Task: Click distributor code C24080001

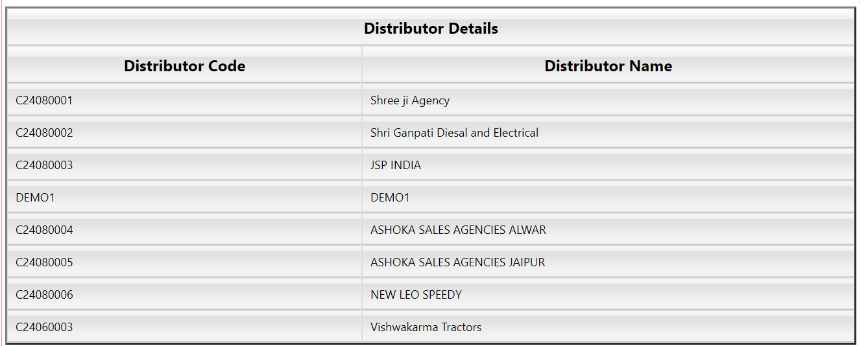Action: coord(44,100)
